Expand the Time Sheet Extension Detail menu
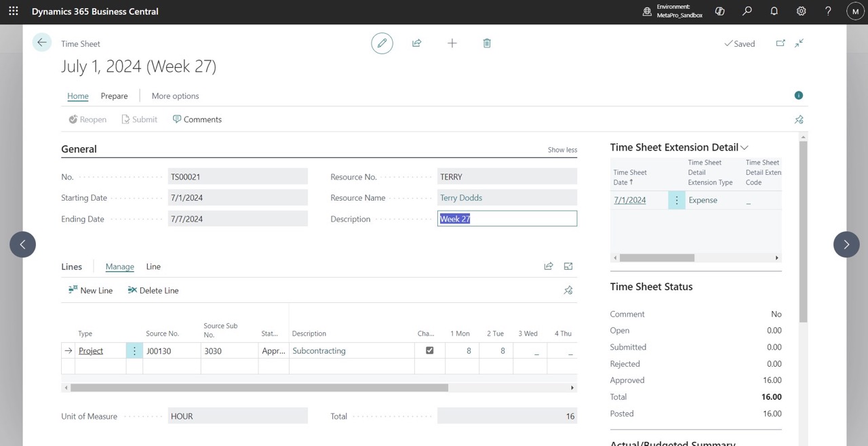Screen dimensions: 868x446 tap(745, 148)
